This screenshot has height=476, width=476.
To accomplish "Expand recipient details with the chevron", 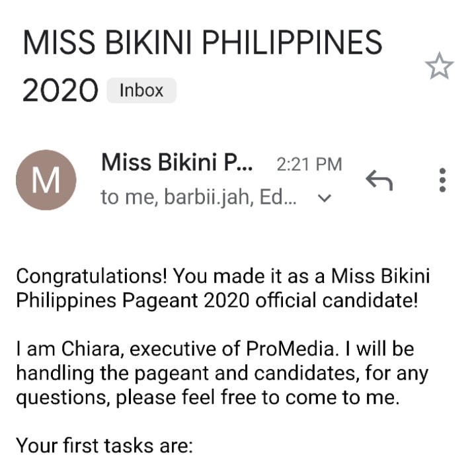I will coord(325,198).
